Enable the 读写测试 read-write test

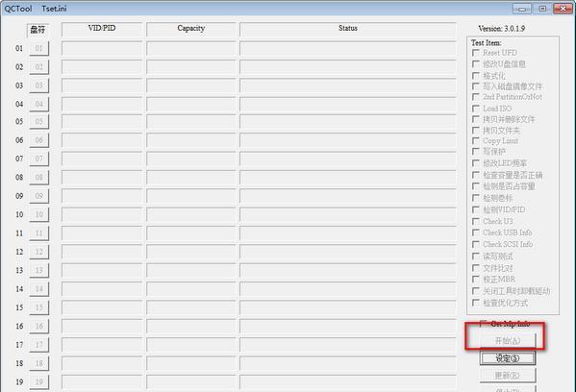coord(476,257)
